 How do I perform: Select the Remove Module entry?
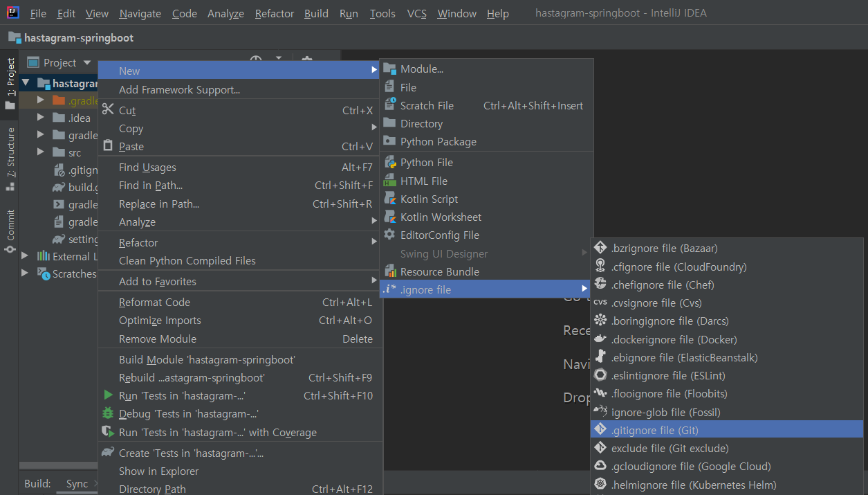coord(239,339)
